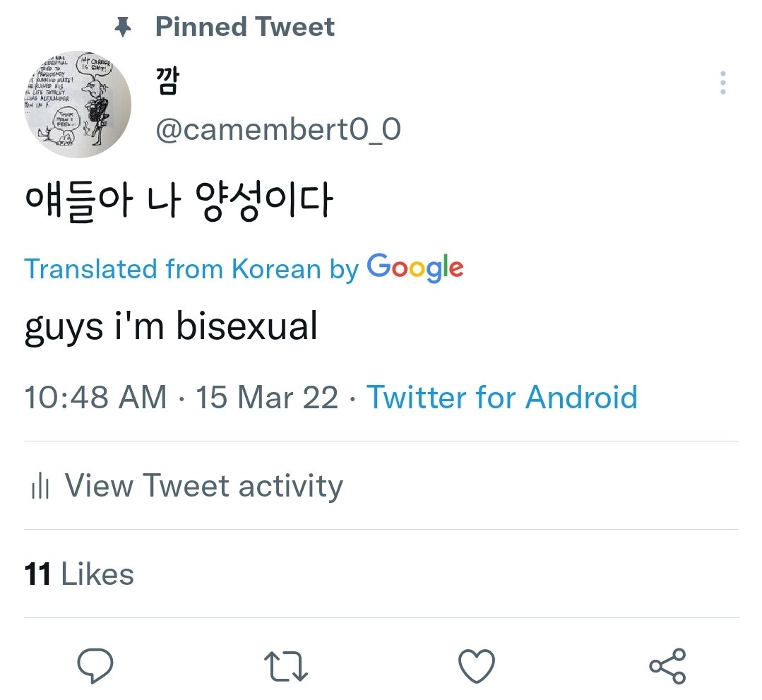The width and height of the screenshot is (762, 700).
Task: Share the tweet via the share icon
Action: click(667, 666)
